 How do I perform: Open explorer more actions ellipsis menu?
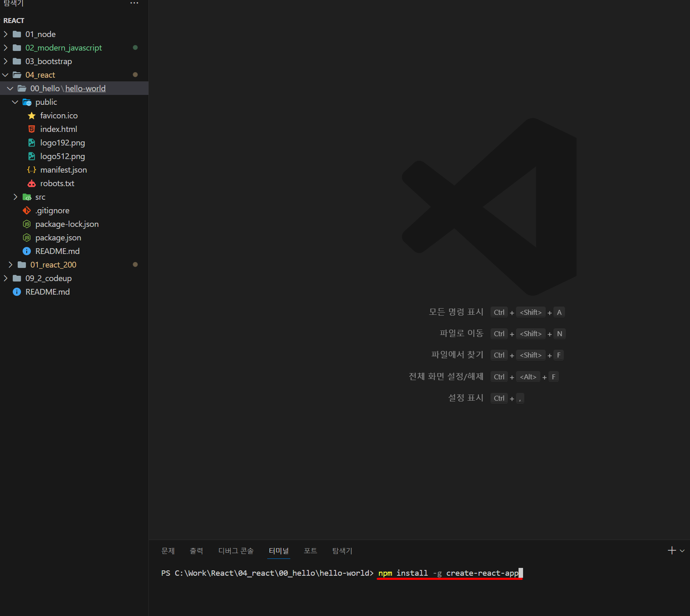[134, 3]
